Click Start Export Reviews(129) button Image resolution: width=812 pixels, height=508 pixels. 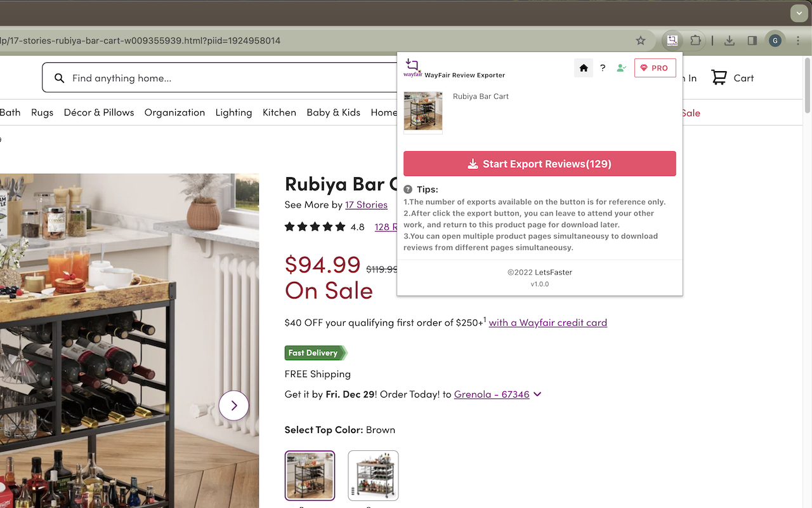[x=540, y=164]
